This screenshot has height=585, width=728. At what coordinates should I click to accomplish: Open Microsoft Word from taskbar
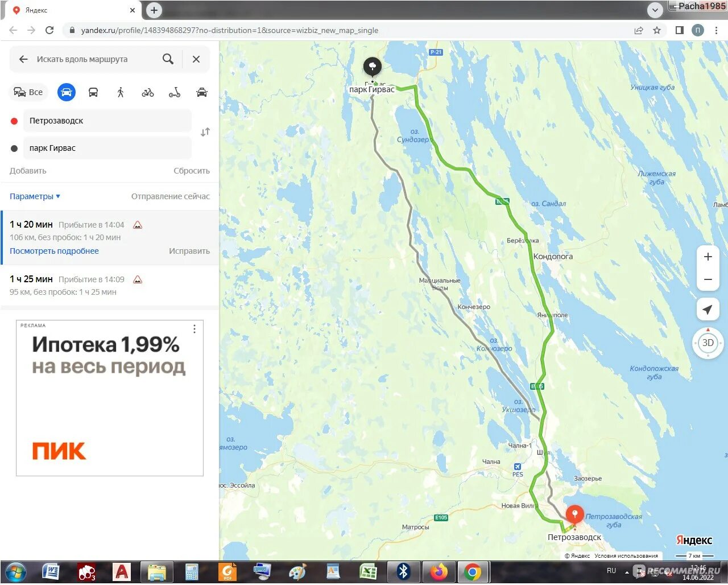(x=51, y=572)
